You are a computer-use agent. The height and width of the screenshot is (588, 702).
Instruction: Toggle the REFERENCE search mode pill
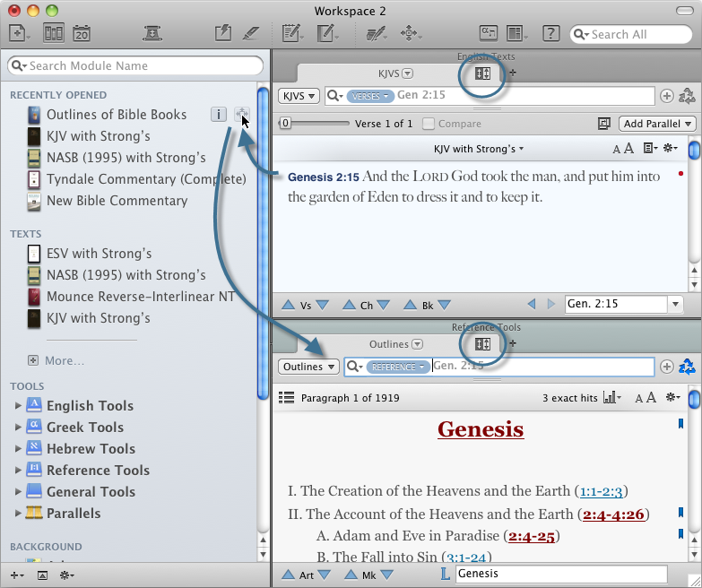pos(396,367)
